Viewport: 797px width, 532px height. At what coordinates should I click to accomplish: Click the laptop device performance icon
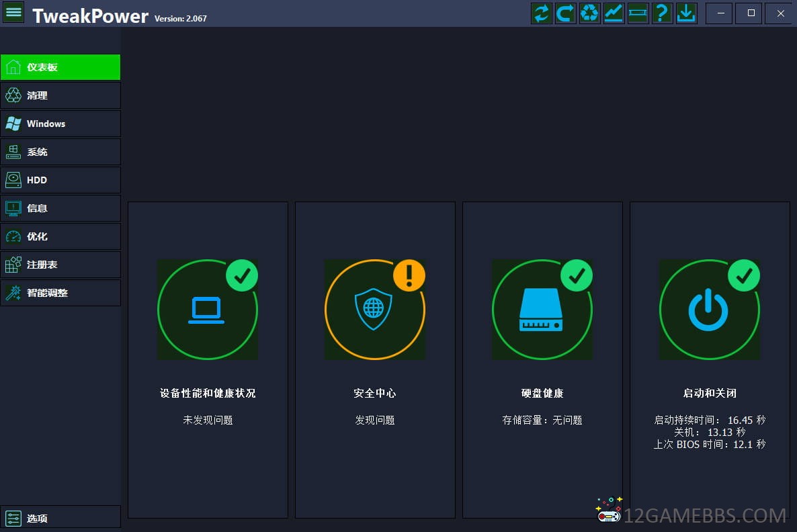[206, 310]
